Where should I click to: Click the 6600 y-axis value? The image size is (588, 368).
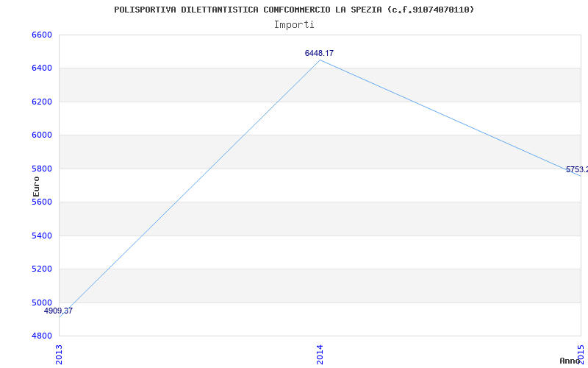[41, 35]
